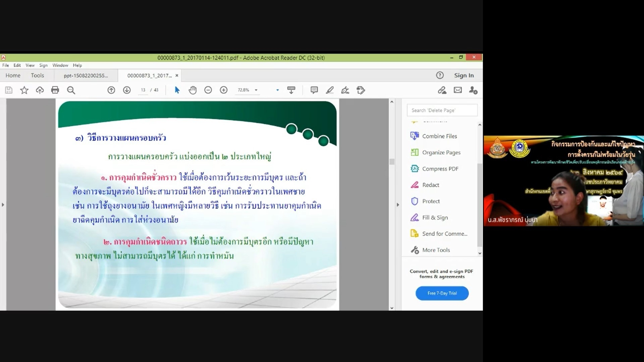Click the Search tools input field
Image resolution: width=644 pixels, height=362 pixels.
pos(442,110)
